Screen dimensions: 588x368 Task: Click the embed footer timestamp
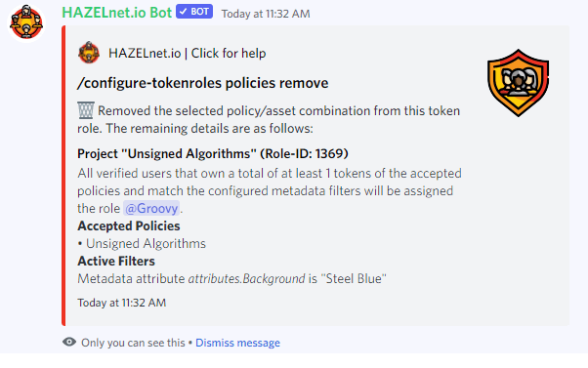point(121,303)
